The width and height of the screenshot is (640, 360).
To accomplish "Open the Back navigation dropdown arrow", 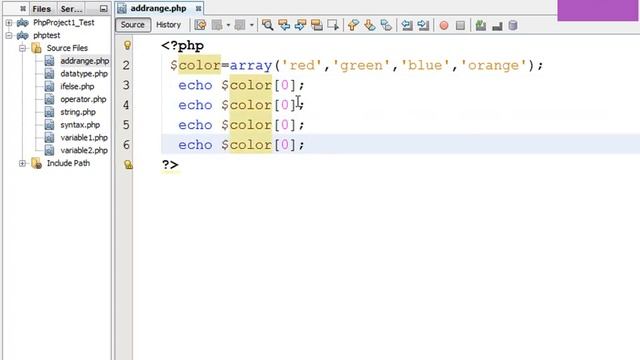I will pyautogui.click(x=228, y=25).
